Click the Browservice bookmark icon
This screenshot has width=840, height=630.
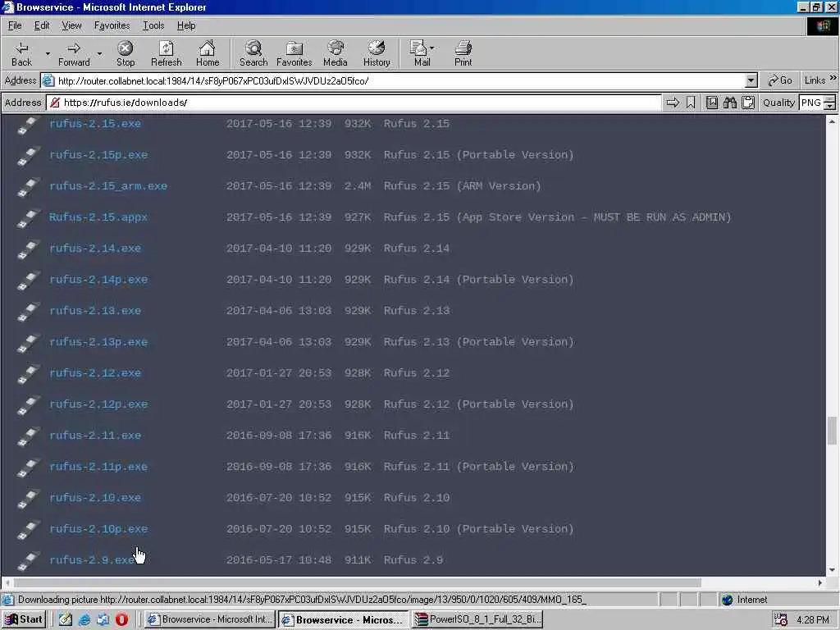pos(691,103)
